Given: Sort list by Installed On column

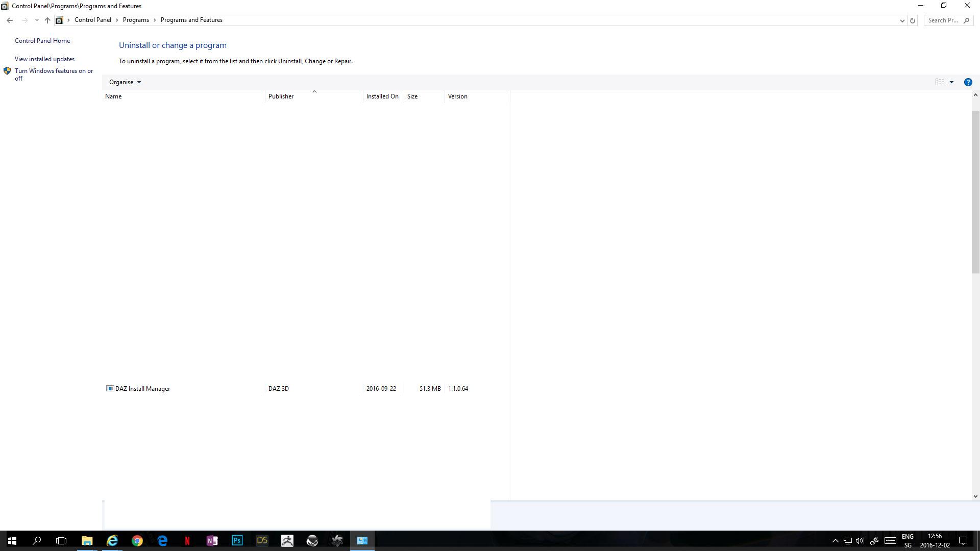Looking at the screenshot, I should (x=382, y=96).
